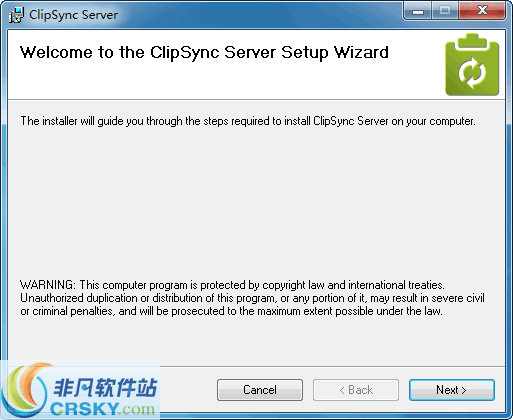The height and width of the screenshot is (420, 513).
Task: Click the installer icon in the title bar
Action: pyautogui.click(x=16, y=15)
